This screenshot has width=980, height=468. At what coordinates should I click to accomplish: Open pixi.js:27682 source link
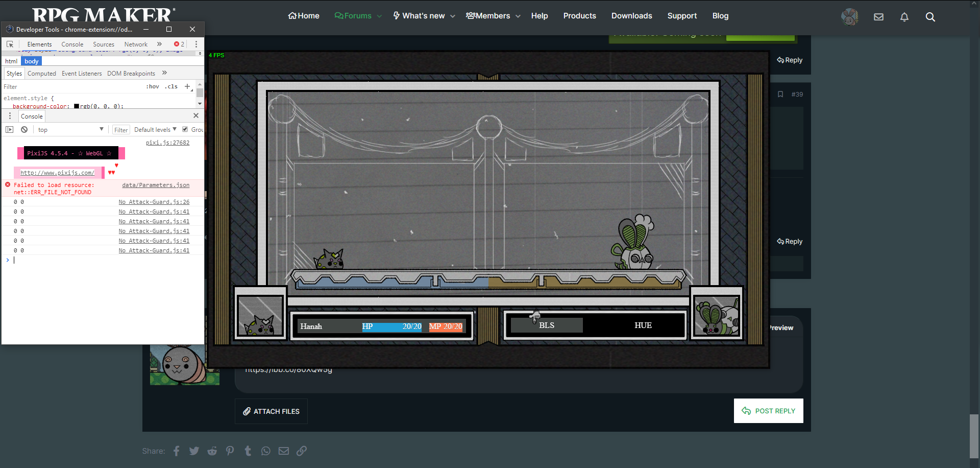point(167,143)
